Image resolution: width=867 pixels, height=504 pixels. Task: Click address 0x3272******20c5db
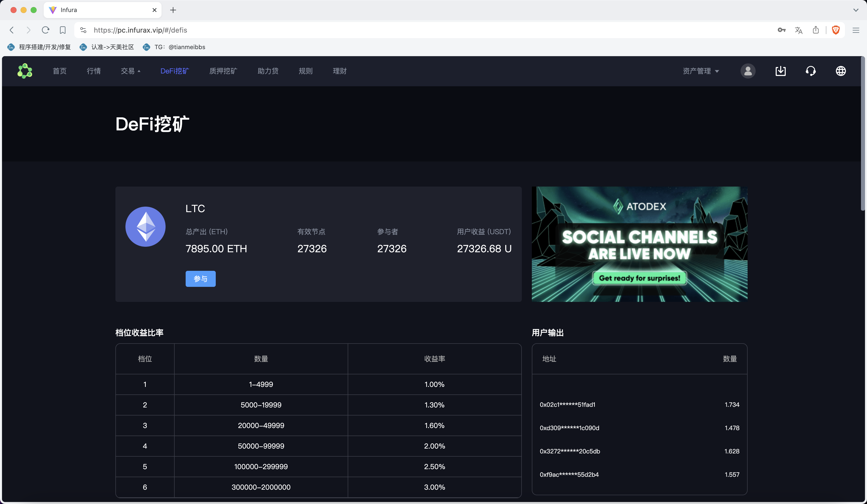pos(570,451)
